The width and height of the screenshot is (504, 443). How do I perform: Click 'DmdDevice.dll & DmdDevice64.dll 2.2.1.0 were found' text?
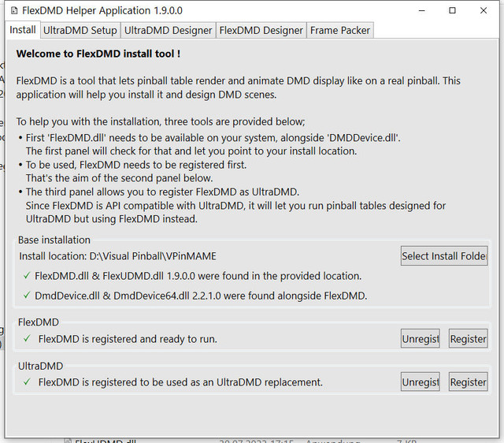click(x=201, y=296)
